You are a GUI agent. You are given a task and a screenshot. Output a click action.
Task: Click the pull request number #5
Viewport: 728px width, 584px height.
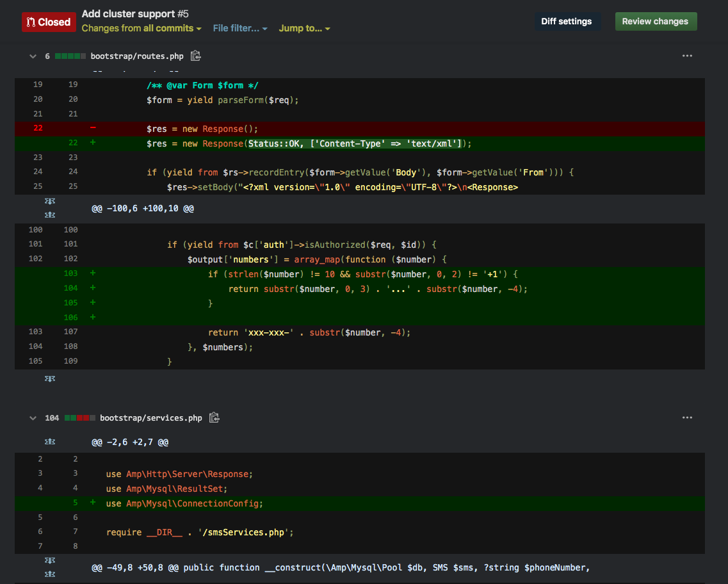pos(183,14)
